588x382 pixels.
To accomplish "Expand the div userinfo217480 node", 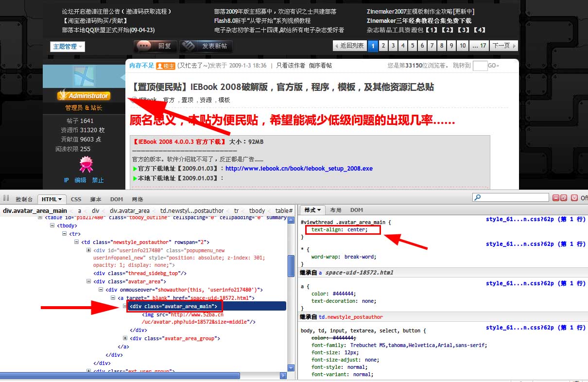I will (x=88, y=250).
